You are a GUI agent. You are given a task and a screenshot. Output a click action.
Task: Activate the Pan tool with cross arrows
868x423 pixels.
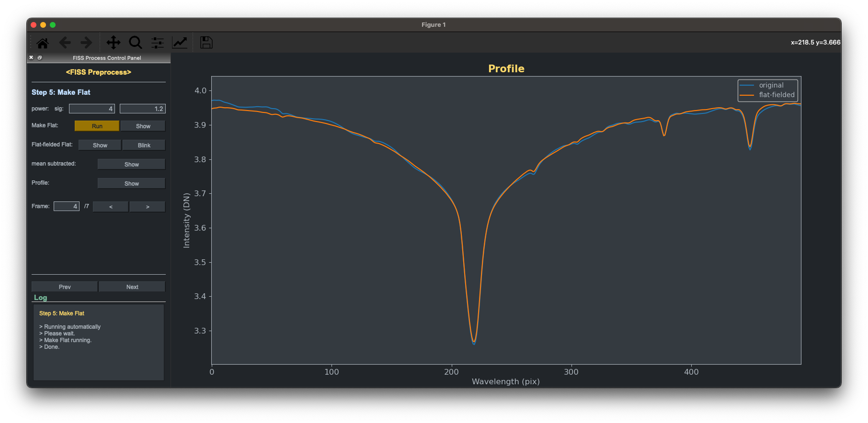click(x=114, y=43)
